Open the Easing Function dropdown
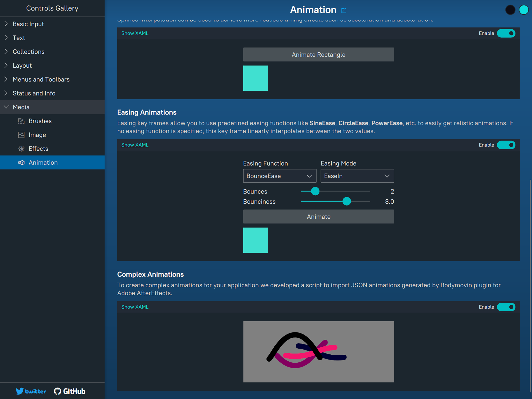The height and width of the screenshot is (399, 532). tap(279, 176)
